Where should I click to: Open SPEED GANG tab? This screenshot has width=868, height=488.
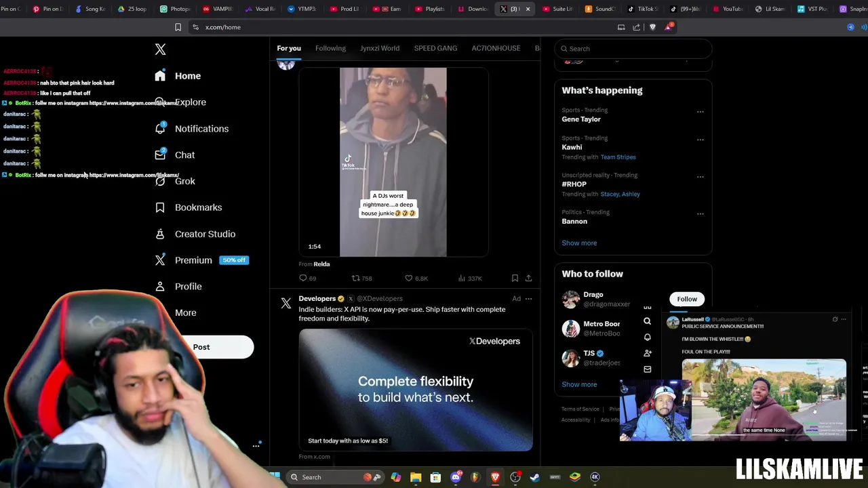click(435, 48)
